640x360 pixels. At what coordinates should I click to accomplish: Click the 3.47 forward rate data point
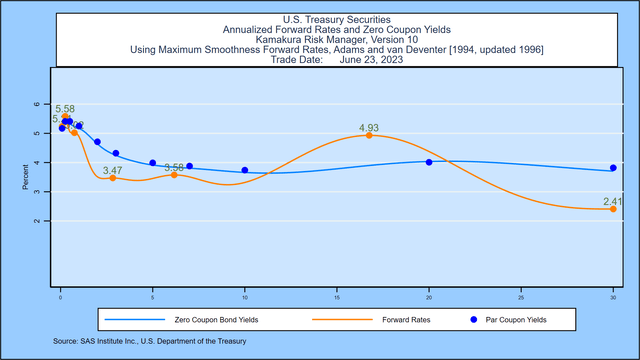[x=113, y=178]
